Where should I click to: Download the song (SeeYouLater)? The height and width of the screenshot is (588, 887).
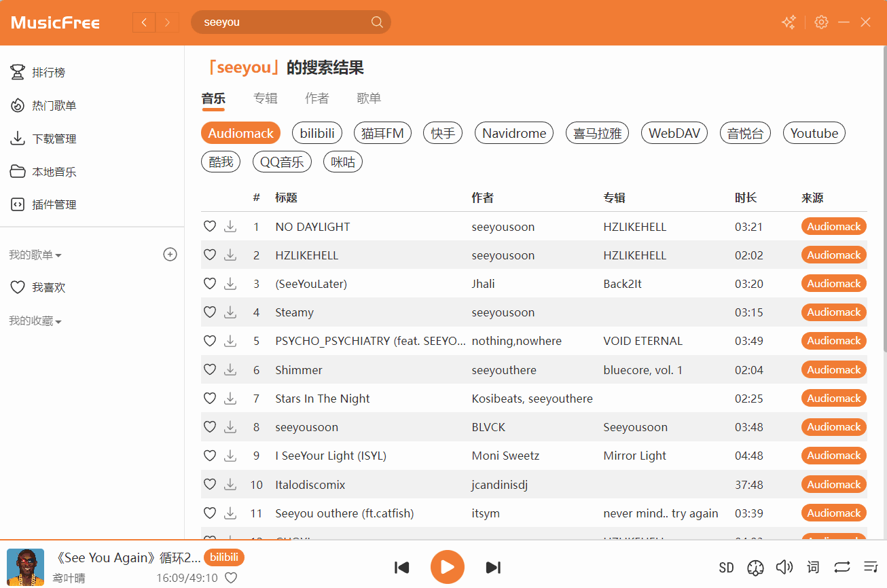[x=230, y=283]
